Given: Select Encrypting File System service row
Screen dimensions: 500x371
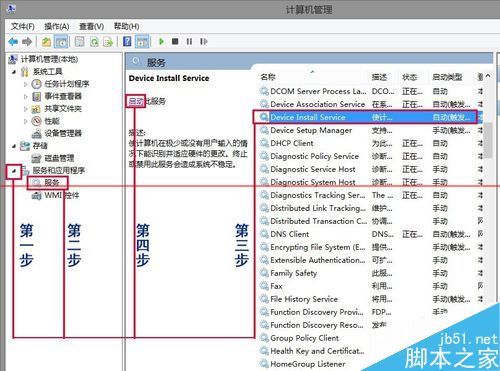Looking at the screenshot, I should pos(370,247).
